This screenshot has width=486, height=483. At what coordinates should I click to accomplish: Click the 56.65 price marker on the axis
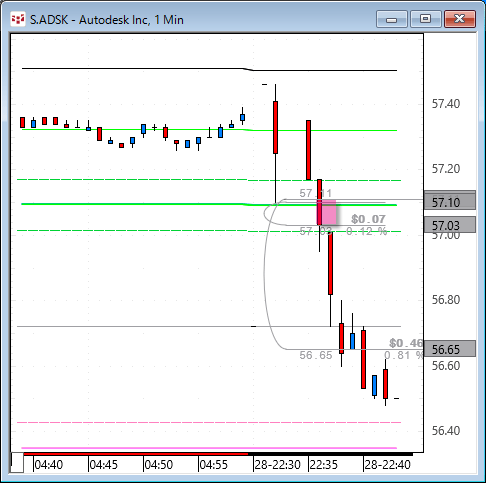pyautogui.click(x=449, y=349)
